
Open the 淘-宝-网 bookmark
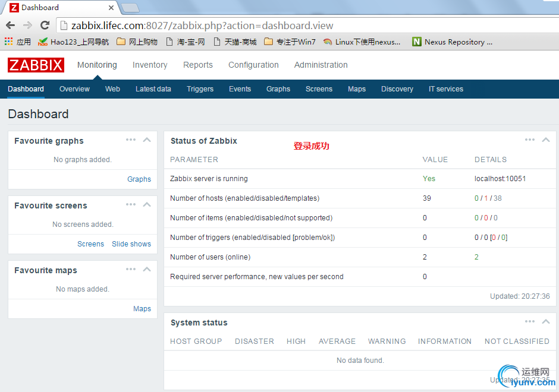pos(186,42)
